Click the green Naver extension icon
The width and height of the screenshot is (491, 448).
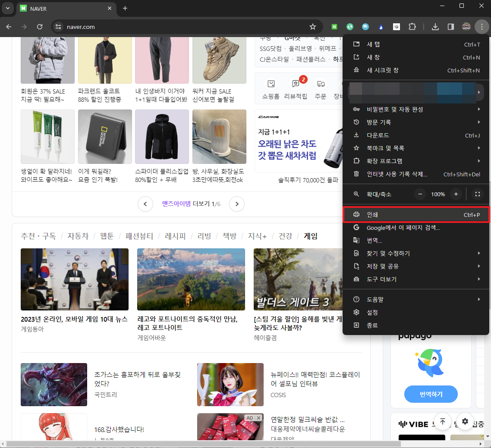(x=334, y=27)
